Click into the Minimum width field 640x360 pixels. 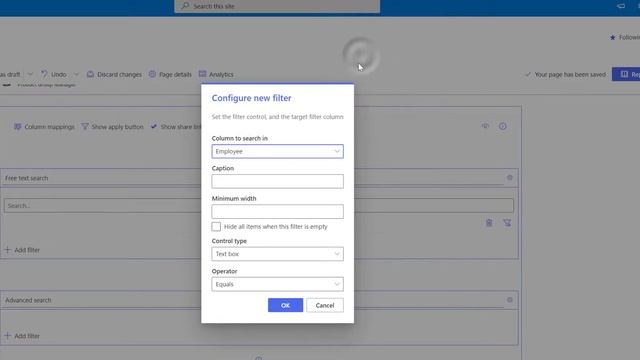tap(277, 211)
